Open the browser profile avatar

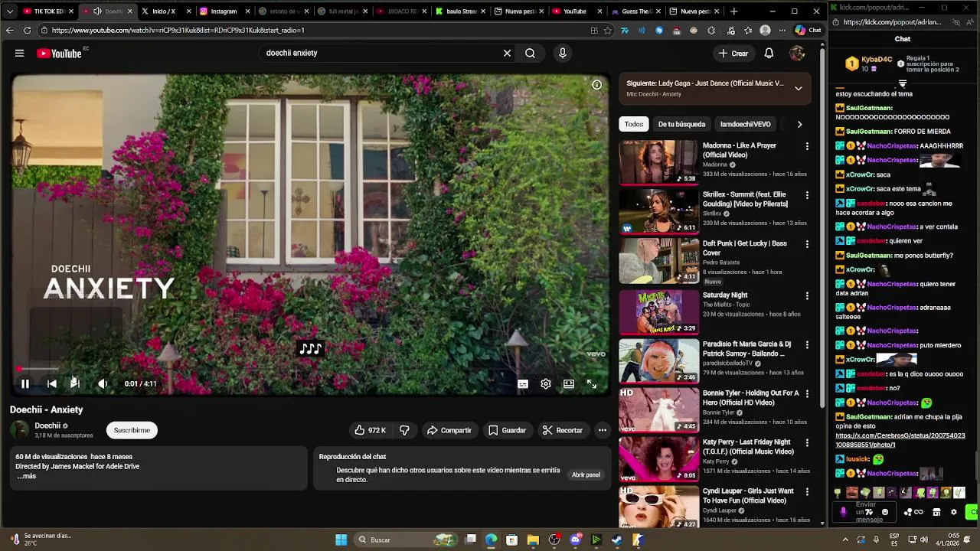point(765,31)
